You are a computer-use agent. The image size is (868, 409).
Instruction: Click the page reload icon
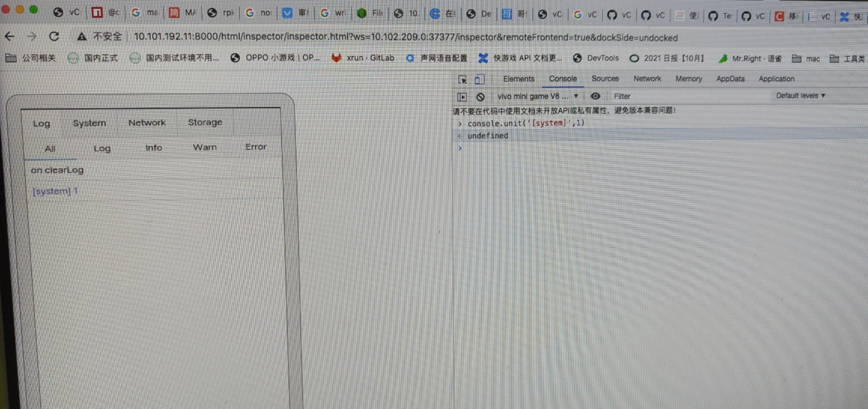click(54, 37)
